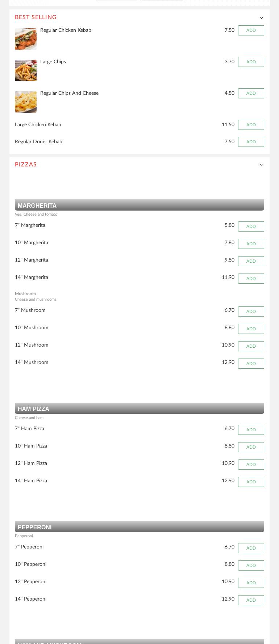Add Regular Chicken Kebab to order
Screen dimensions: 279x644
pos(251,30)
